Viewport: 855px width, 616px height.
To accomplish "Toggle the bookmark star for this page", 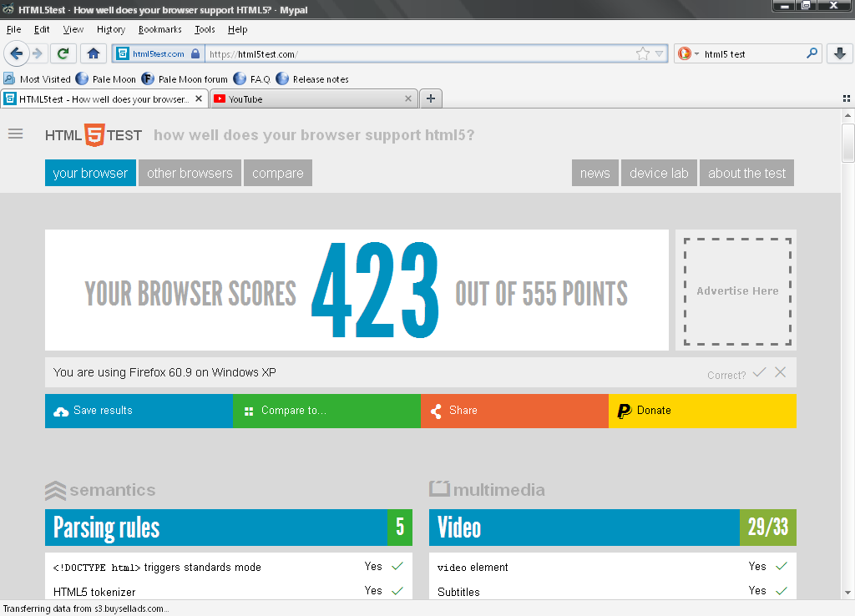I will point(643,53).
